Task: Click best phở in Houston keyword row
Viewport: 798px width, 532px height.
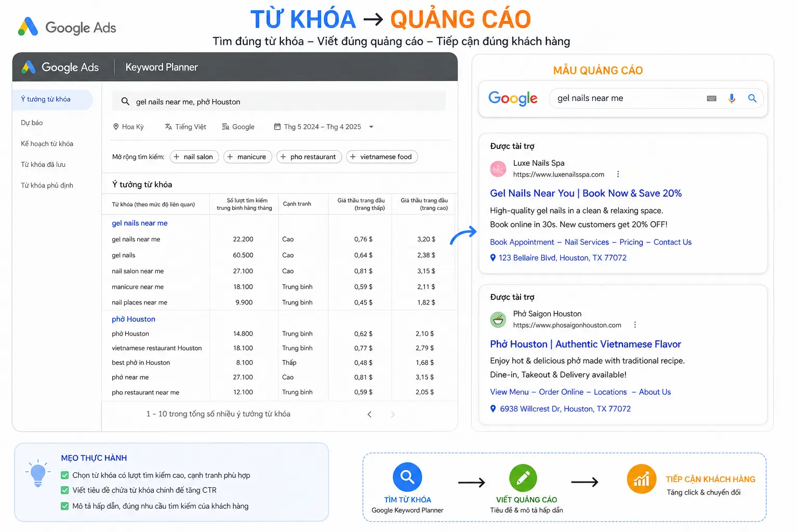Action: click(280, 363)
